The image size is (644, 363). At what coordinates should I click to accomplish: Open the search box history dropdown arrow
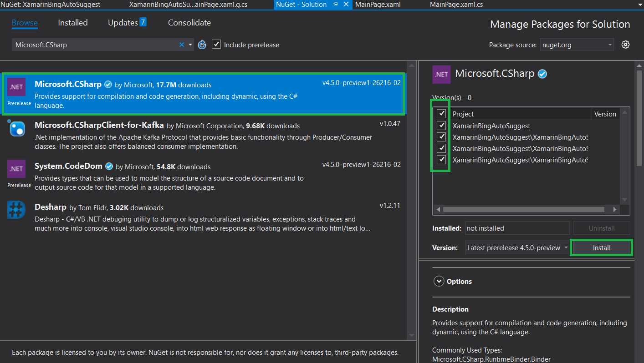(190, 45)
